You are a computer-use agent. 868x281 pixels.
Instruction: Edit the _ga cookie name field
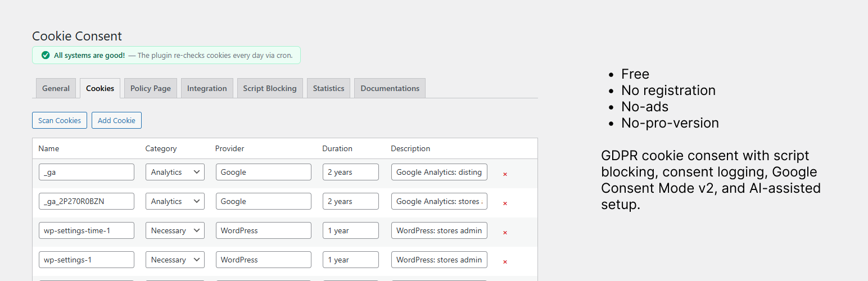coord(87,172)
